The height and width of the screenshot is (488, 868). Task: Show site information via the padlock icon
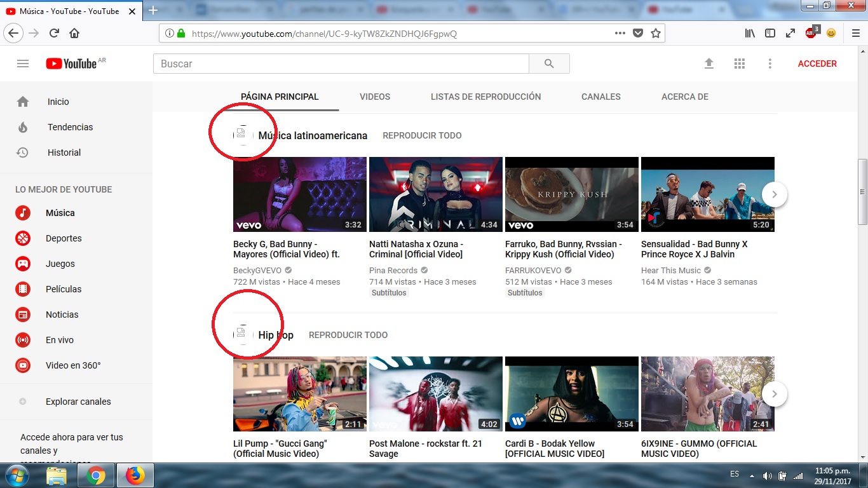pyautogui.click(x=181, y=34)
